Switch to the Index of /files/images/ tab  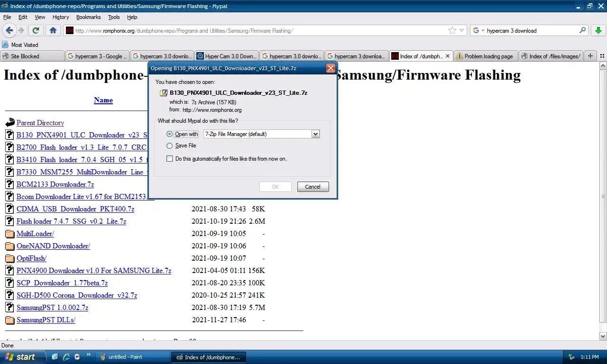551,56
